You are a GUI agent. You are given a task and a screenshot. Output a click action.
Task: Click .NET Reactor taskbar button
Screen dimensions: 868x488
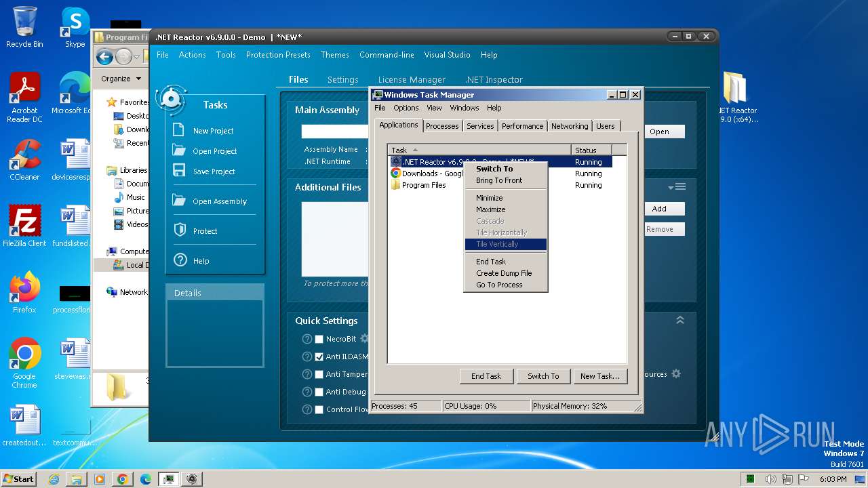click(192, 479)
